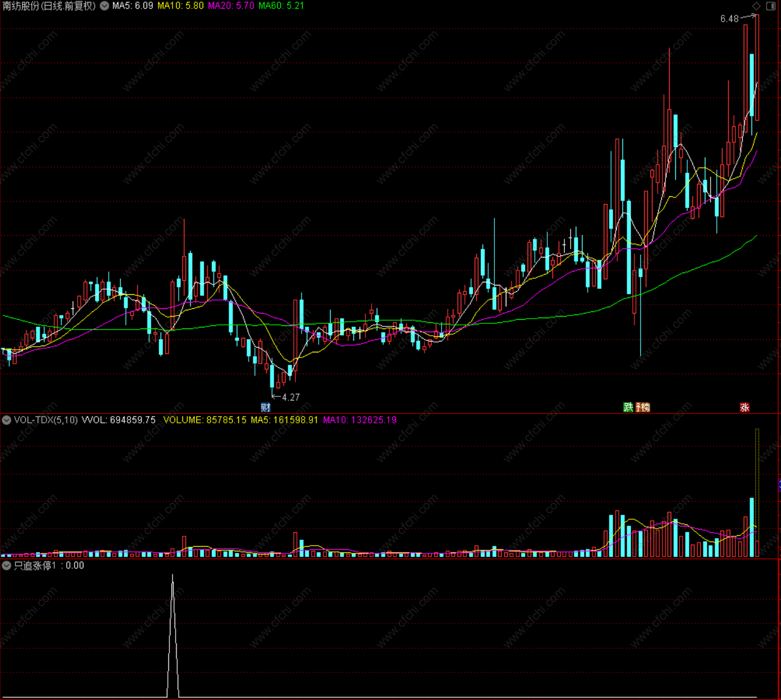Click the MA60: 5.21 label
The height and width of the screenshot is (700, 781).
click(x=281, y=6)
